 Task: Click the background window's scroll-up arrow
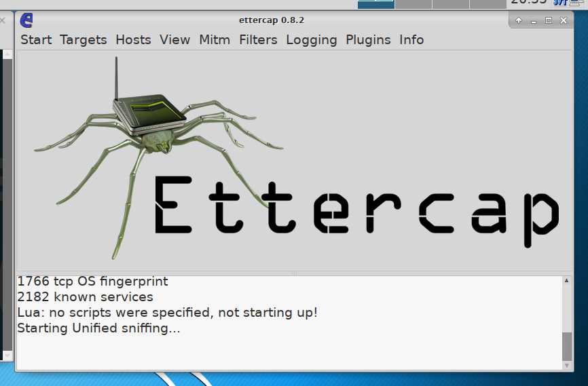pyautogui.click(x=7, y=55)
